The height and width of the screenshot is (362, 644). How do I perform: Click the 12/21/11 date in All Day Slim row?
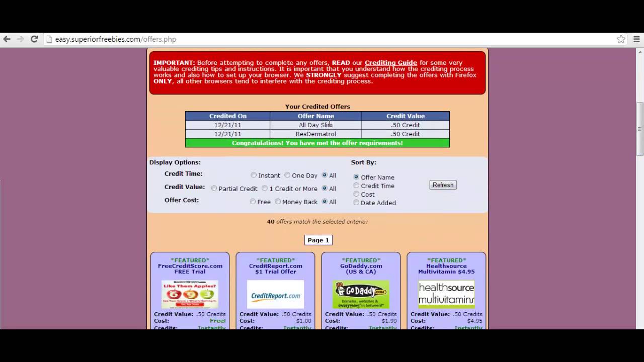click(228, 125)
